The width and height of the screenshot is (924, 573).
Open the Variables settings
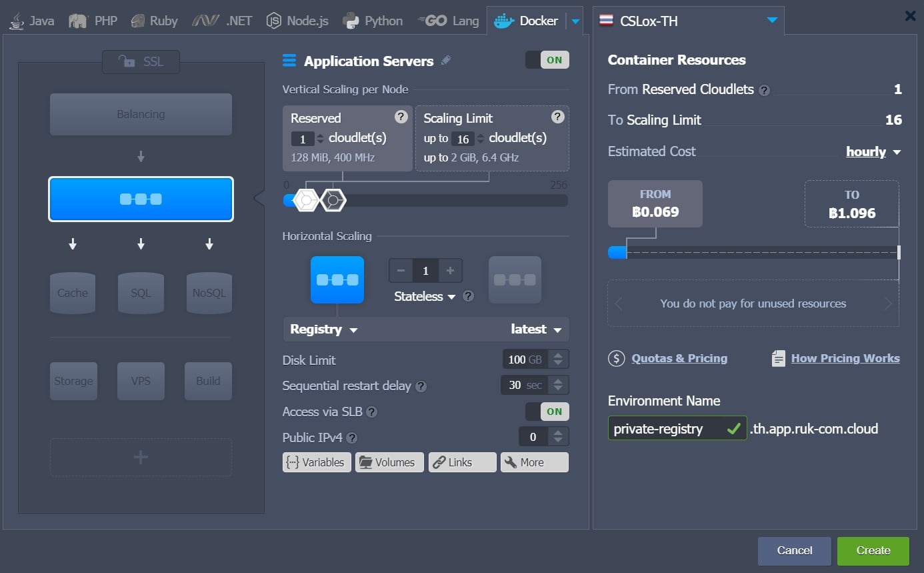pyautogui.click(x=317, y=462)
